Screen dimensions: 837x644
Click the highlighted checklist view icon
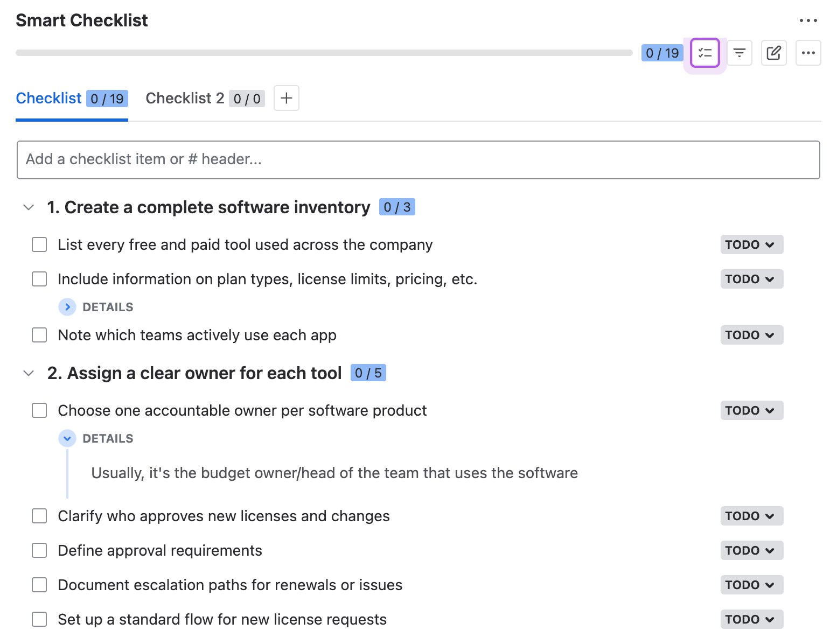[x=705, y=53]
